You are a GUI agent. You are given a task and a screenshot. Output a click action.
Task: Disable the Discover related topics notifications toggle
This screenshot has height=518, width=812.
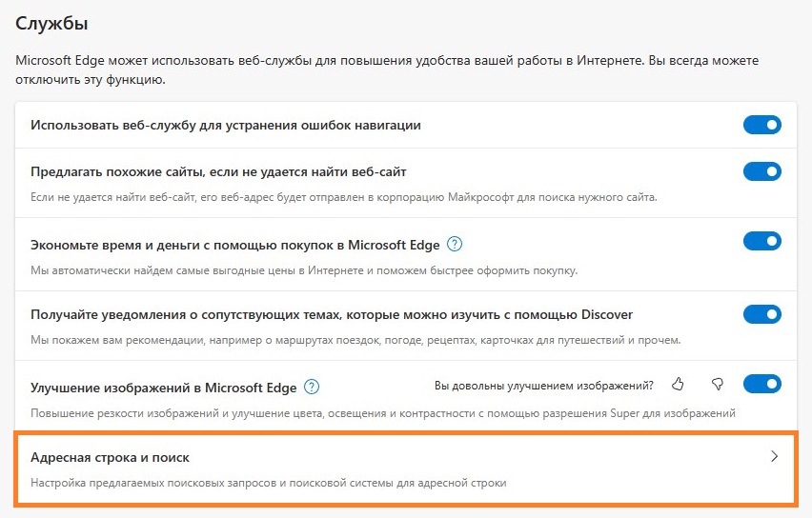click(x=761, y=313)
